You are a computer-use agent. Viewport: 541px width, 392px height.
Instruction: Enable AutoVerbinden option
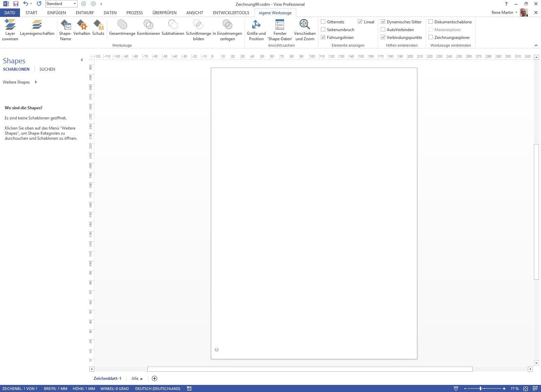(383, 29)
